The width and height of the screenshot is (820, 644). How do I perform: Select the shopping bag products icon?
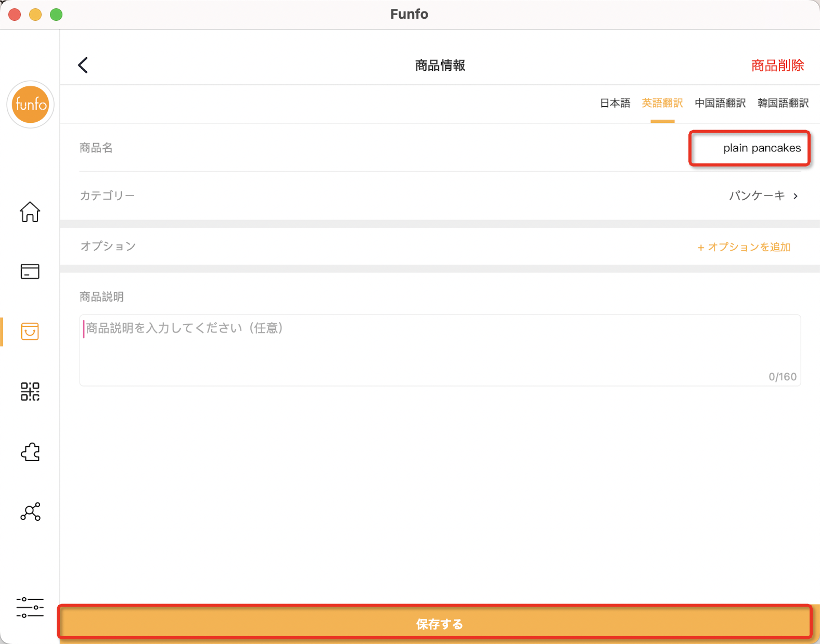tap(30, 331)
